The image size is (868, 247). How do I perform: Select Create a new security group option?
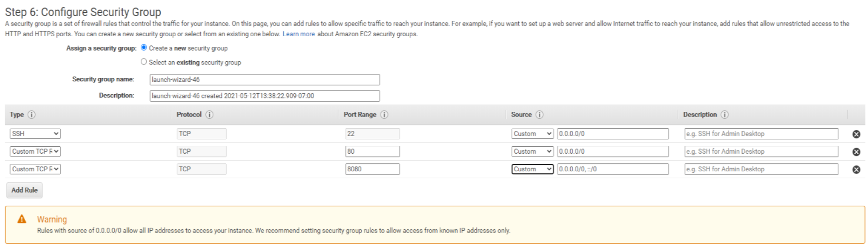click(144, 47)
